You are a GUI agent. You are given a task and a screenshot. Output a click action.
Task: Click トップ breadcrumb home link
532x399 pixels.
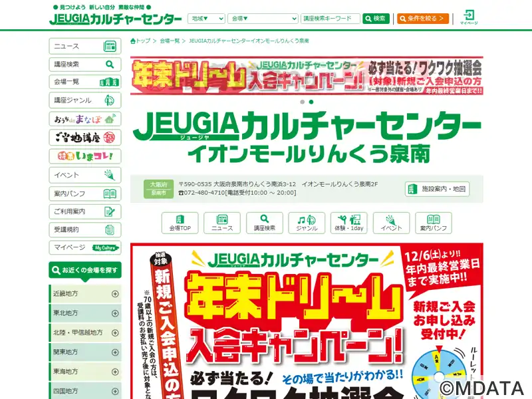point(140,41)
